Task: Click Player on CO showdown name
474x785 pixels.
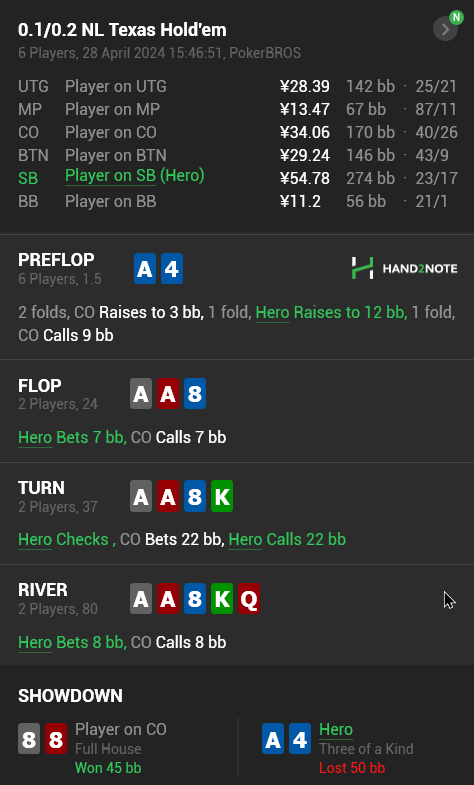Action: coord(121,729)
